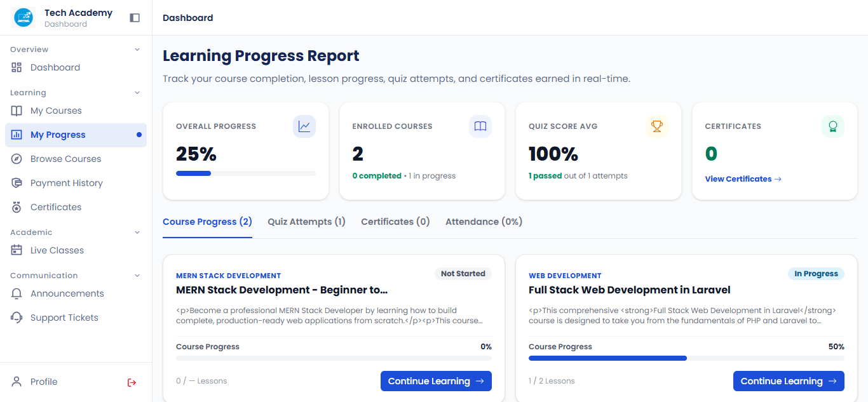Click the '0 completed' enrolled courses text
The height and width of the screenshot is (402, 868).
pyautogui.click(x=377, y=176)
